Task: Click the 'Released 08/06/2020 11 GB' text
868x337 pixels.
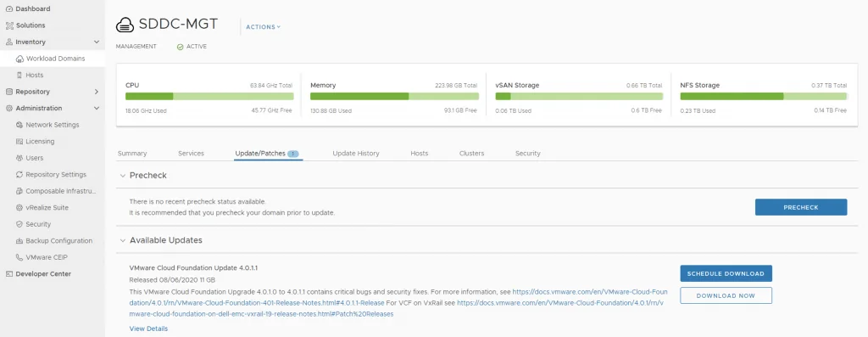Action: click(x=172, y=280)
